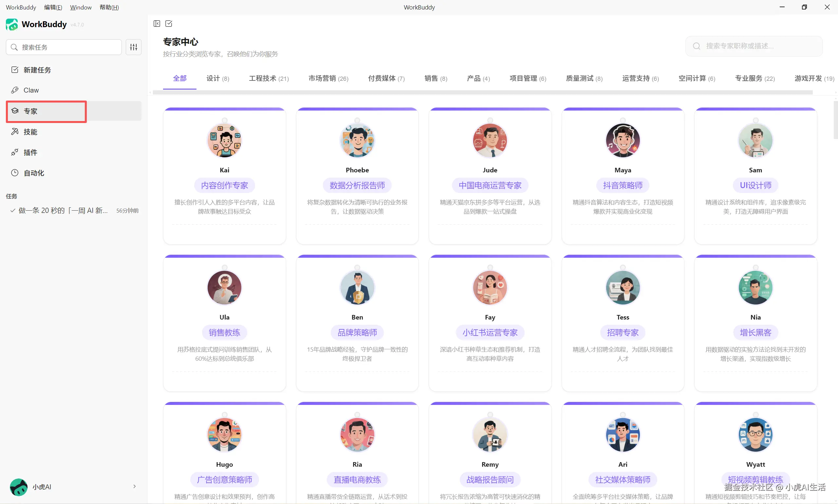The width and height of the screenshot is (838, 504).
Task: Click the horizontal category tabs scrollbar
Action: click(482, 92)
